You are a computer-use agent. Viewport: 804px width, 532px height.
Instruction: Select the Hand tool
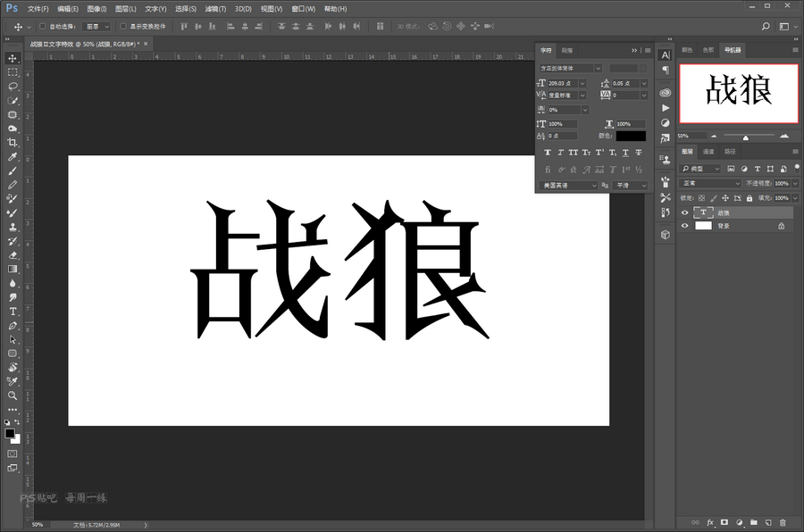pyautogui.click(x=13, y=368)
